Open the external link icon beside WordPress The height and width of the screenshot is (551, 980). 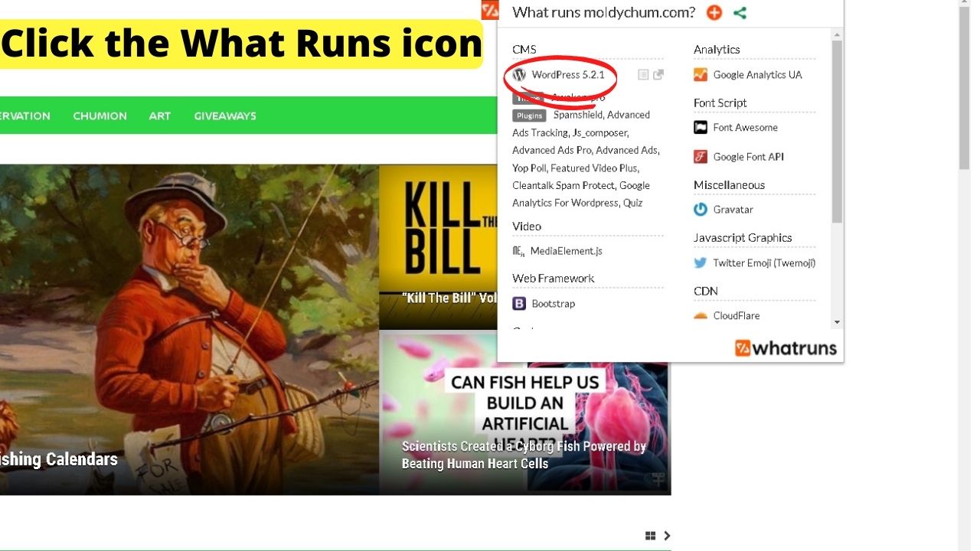(x=658, y=75)
